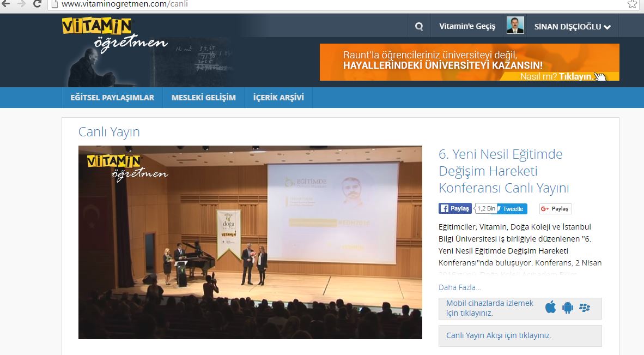Expand the SİNAN DİŞÇİOĞLU account dropdown
The image size is (644, 355).
pyautogui.click(x=572, y=27)
